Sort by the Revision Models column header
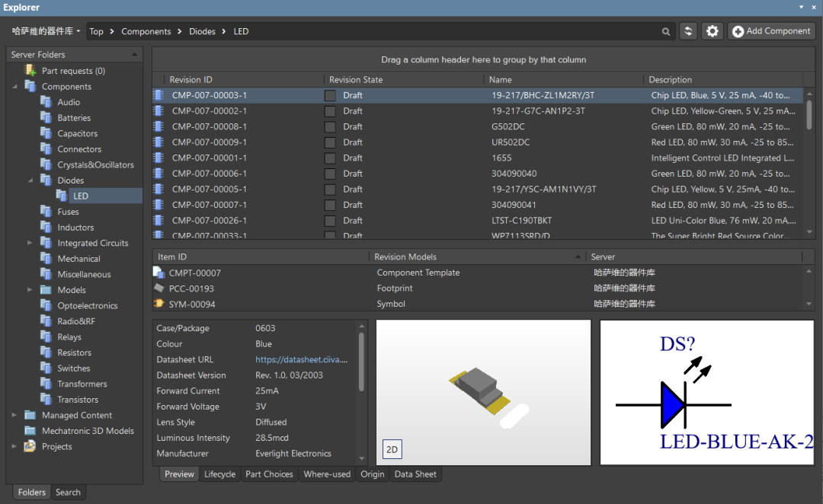The height and width of the screenshot is (504, 823). pyautogui.click(x=476, y=257)
